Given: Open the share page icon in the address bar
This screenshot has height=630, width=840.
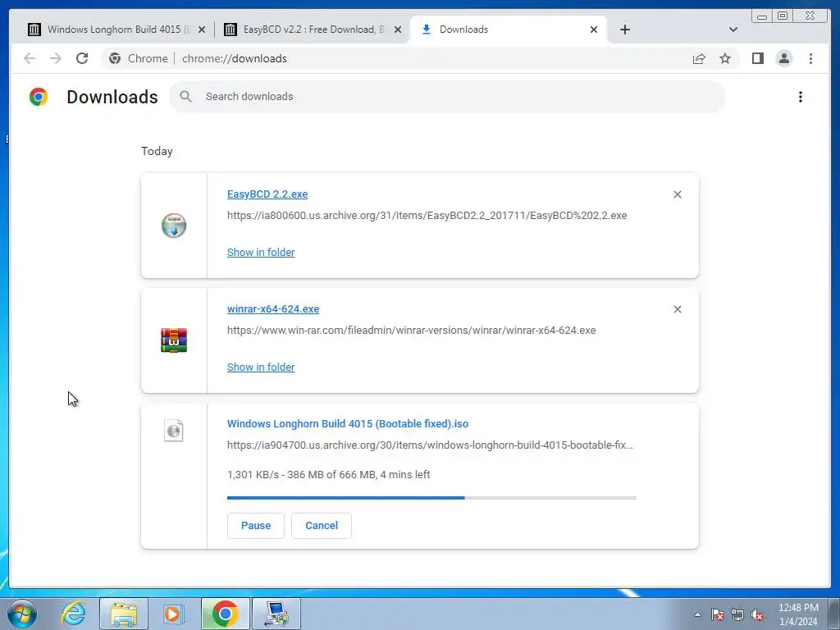Looking at the screenshot, I should tap(699, 58).
